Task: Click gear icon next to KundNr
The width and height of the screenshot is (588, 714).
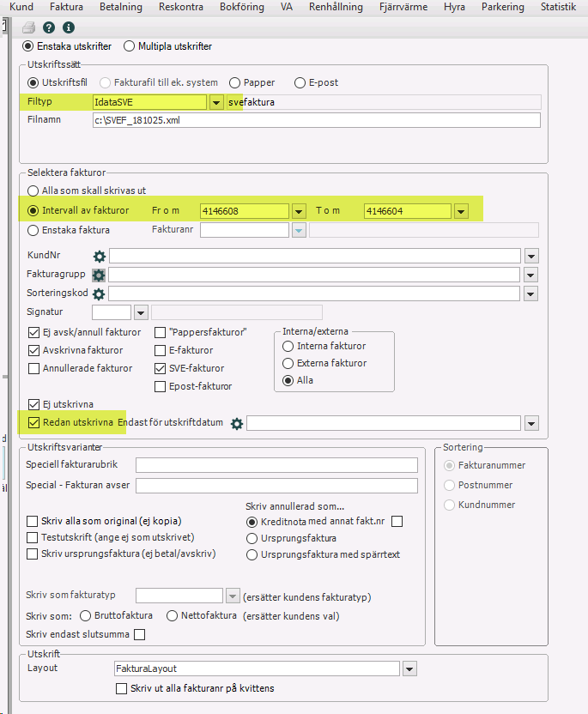Action: [99, 256]
